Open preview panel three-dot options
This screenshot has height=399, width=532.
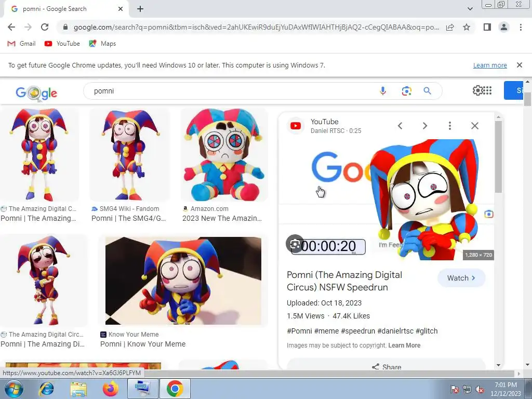pos(450,126)
